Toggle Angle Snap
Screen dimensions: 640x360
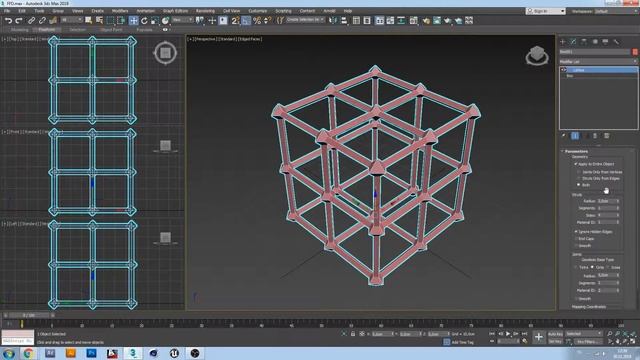coord(246,20)
